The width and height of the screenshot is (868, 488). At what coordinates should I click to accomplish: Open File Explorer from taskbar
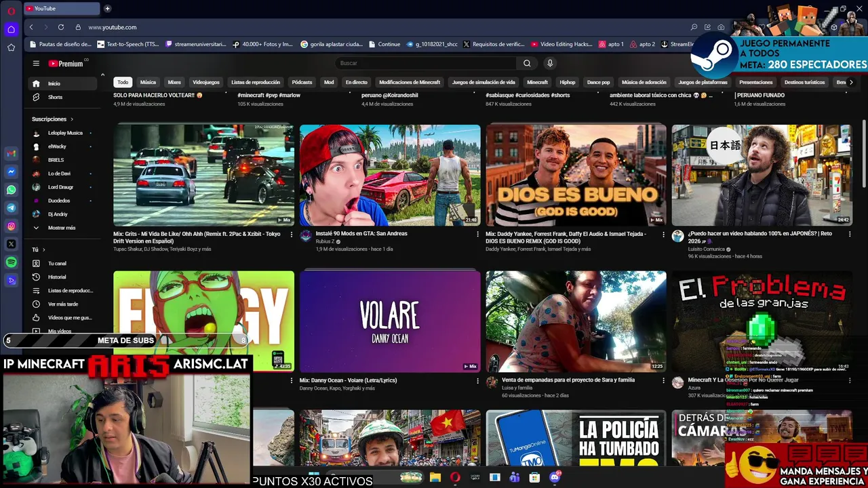coord(435,477)
